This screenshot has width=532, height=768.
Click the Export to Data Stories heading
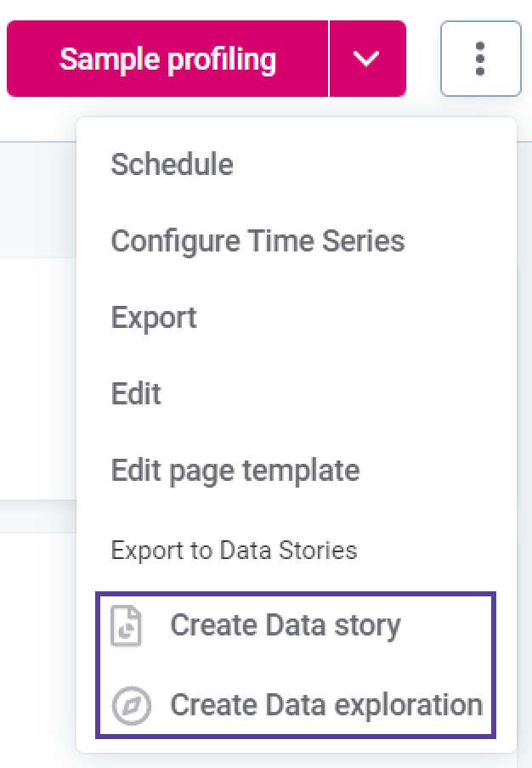(x=234, y=550)
